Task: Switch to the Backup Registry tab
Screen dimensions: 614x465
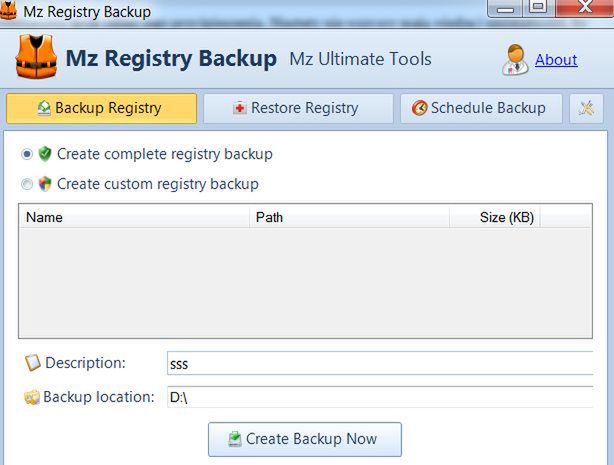Action: (x=101, y=109)
